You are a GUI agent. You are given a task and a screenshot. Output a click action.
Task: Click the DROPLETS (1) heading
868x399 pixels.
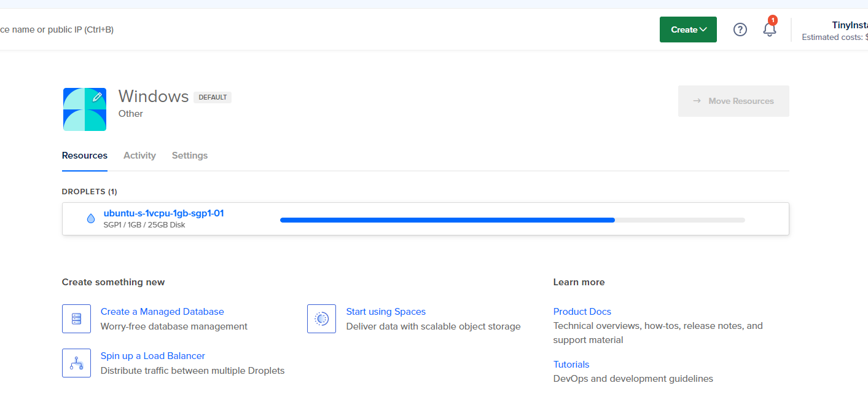90,192
